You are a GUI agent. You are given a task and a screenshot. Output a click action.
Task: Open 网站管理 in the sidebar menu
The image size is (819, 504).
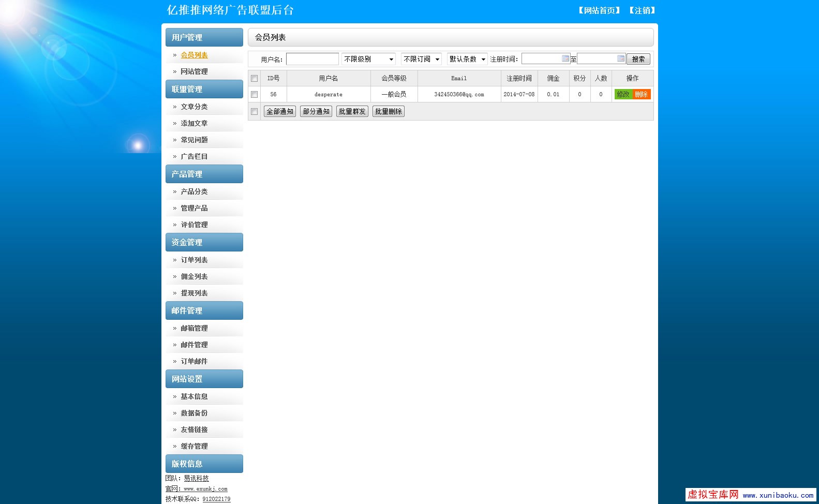194,72
